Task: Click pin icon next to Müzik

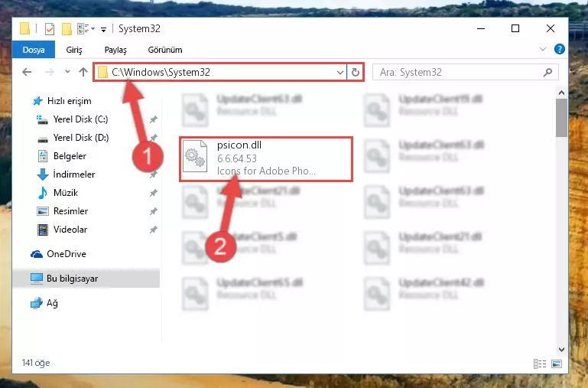Action: click(x=154, y=193)
